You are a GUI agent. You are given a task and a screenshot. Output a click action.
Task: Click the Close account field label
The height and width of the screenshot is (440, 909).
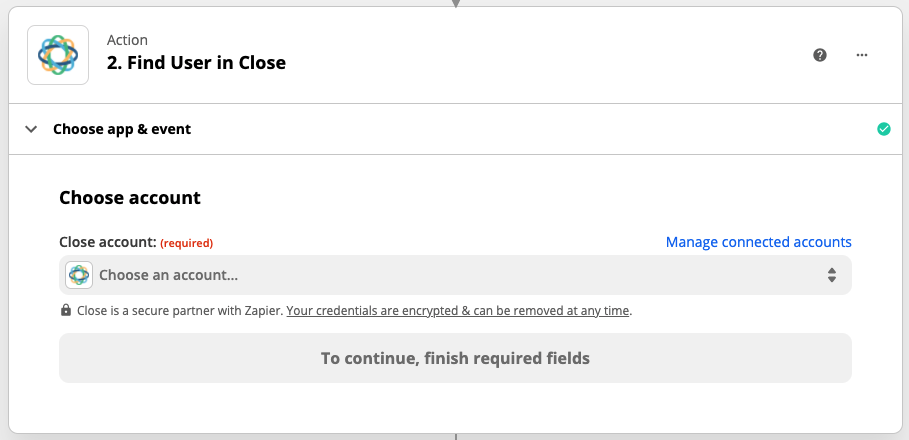click(x=108, y=242)
